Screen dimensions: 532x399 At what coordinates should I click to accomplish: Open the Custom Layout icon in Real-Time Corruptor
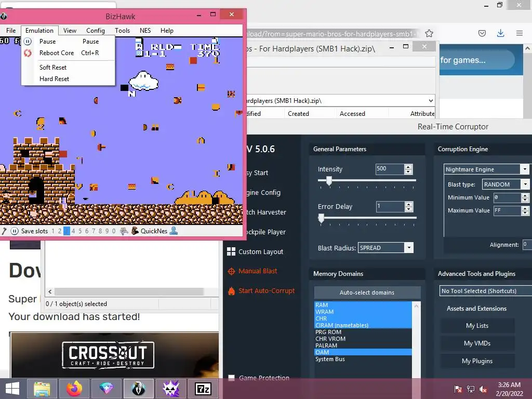click(231, 251)
